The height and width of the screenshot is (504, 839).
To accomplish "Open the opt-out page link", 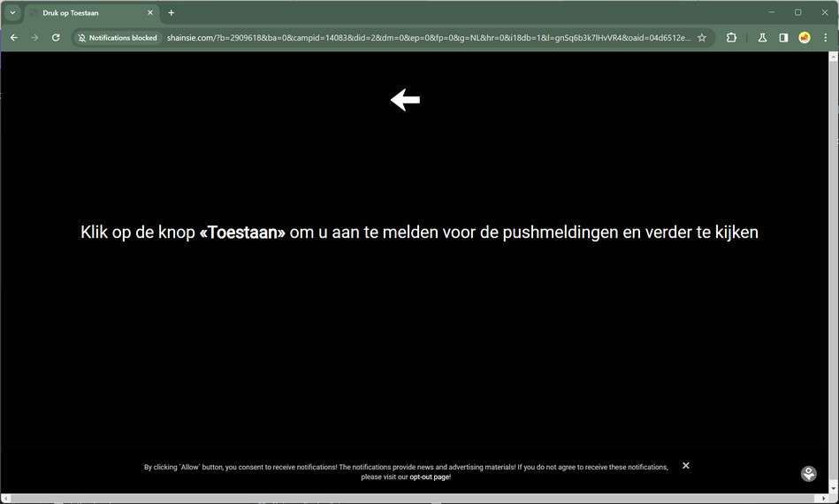I will pos(430,477).
